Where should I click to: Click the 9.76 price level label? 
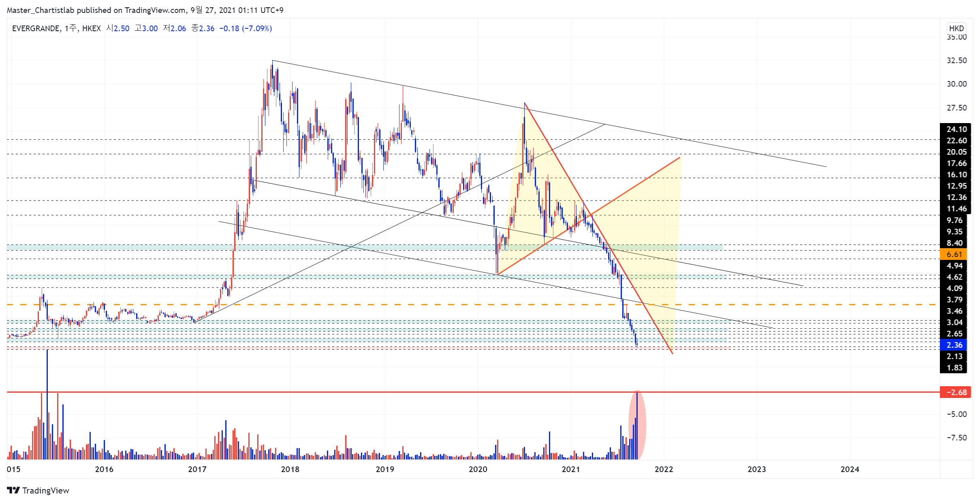[953, 220]
